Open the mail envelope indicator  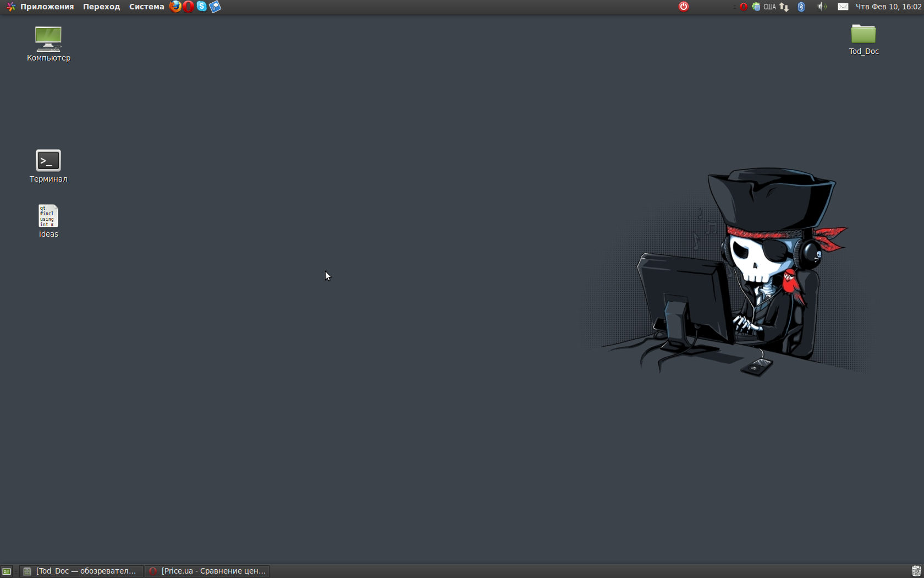843,7
